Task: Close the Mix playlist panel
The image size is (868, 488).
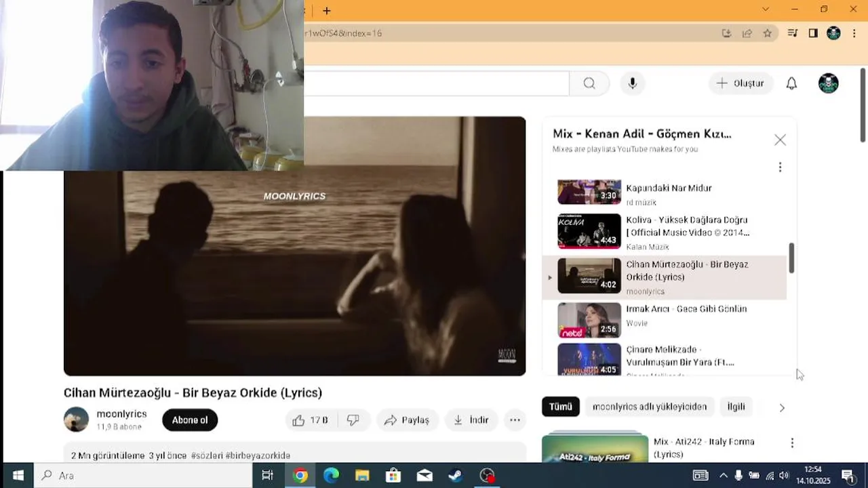Action: [780, 140]
